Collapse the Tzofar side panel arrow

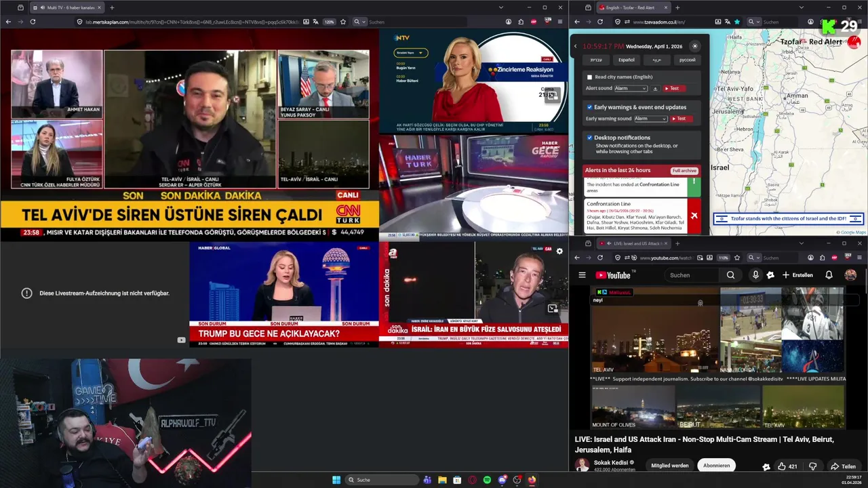[x=576, y=46]
